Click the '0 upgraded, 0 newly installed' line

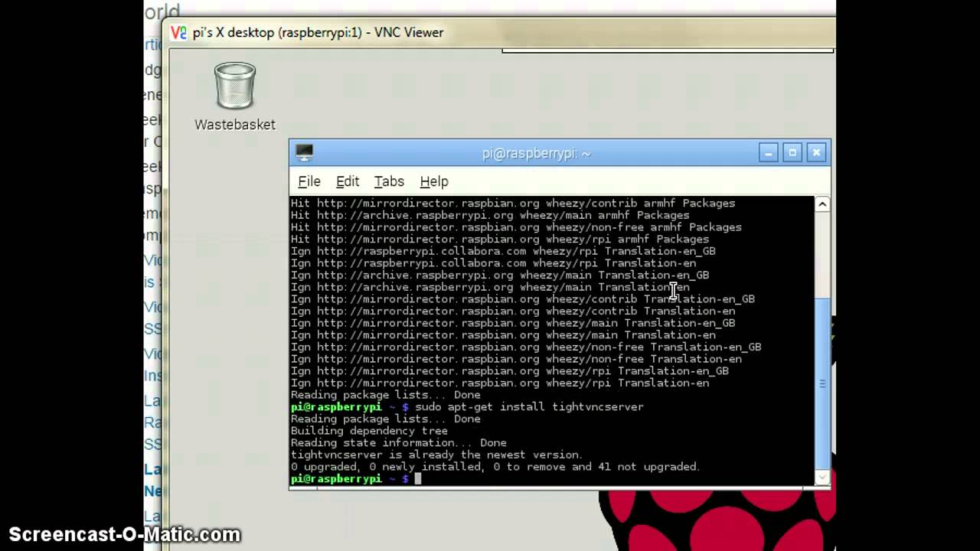495,467
